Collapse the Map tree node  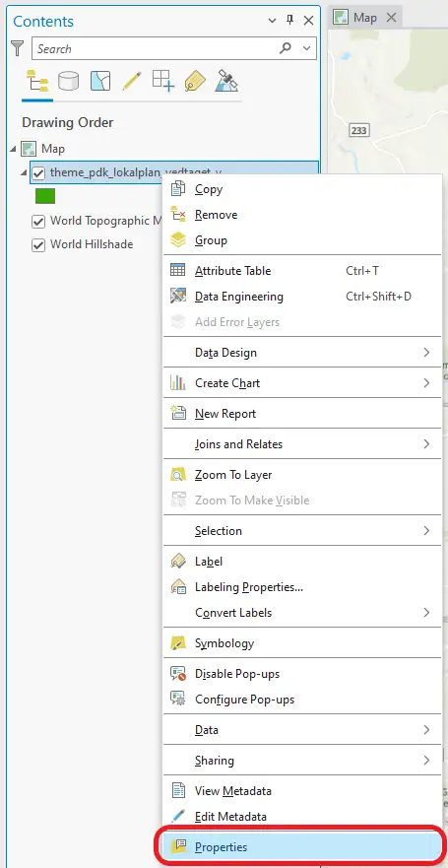pos(13,149)
